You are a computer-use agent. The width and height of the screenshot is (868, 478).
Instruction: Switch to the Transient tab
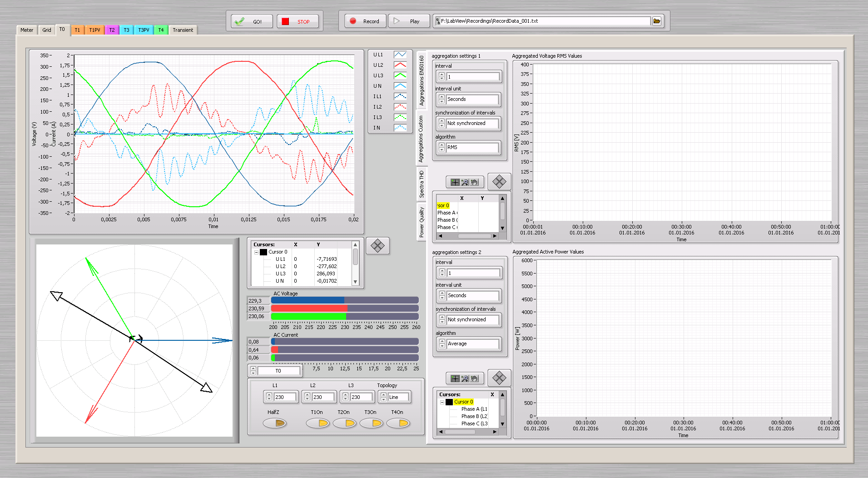coord(183,30)
